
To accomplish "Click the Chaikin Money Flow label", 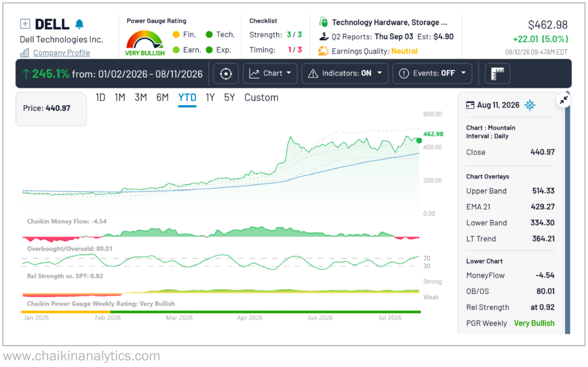I will 67,221.
